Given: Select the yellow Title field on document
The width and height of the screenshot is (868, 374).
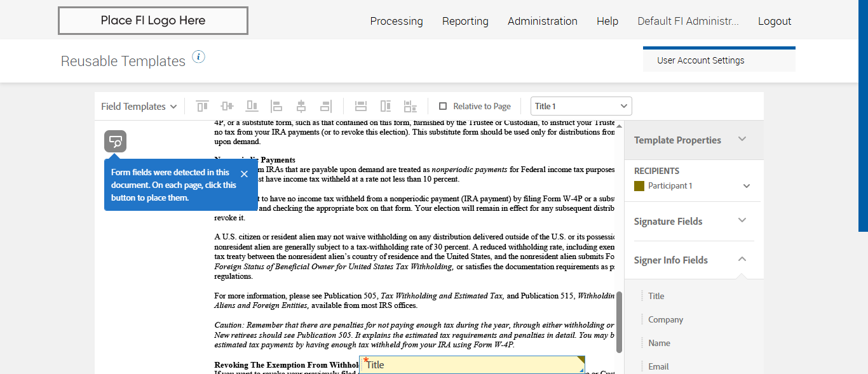Looking at the screenshot, I should 472,365.
